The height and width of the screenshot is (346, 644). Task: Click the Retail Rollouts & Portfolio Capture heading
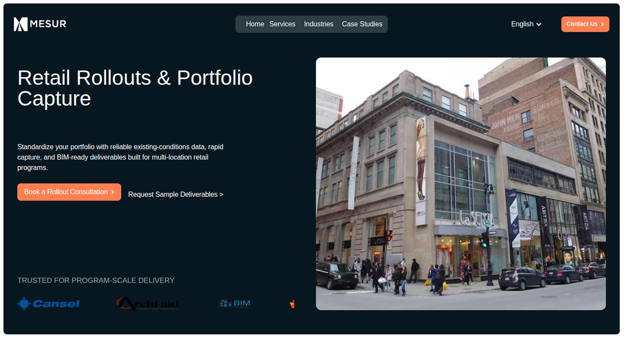click(x=135, y=88)
